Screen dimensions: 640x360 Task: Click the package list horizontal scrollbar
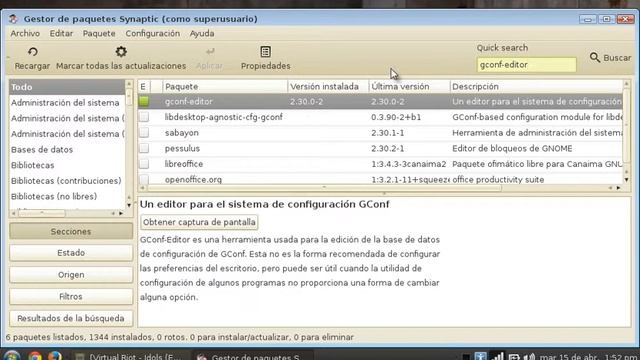click(x=324, y=188)
